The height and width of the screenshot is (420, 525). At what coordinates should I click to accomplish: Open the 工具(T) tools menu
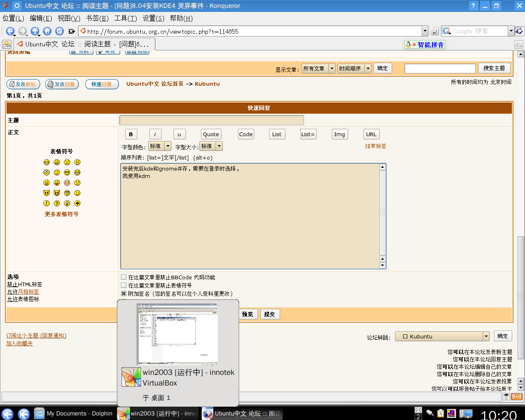click(126, 18)
